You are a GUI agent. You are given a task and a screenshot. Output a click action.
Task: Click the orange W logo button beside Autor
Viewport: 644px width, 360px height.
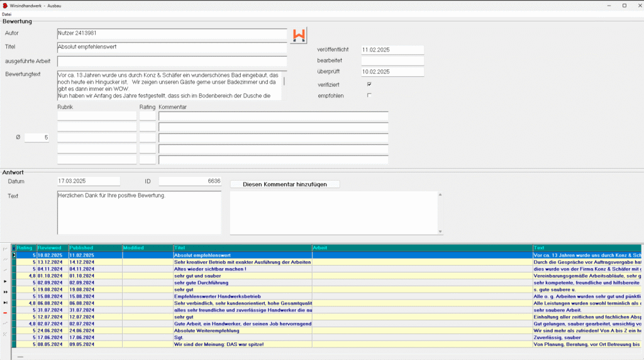click(x=299, y=35)
